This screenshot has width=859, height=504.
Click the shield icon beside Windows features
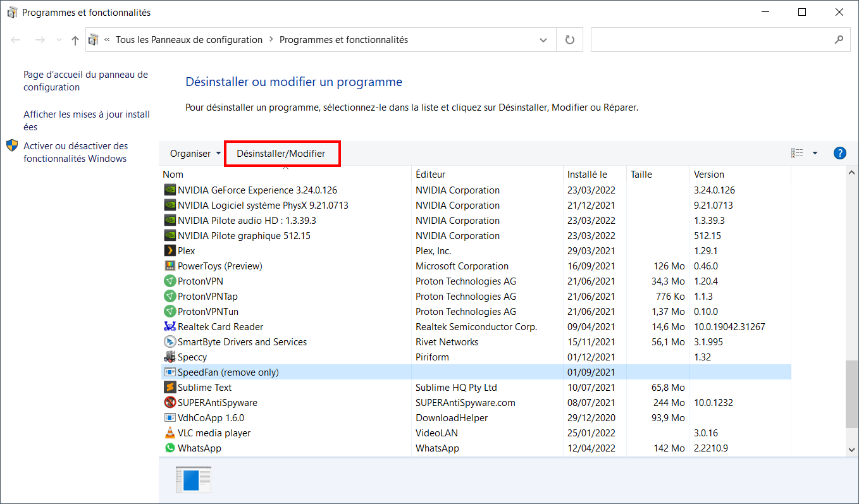[x=12, y=146]
